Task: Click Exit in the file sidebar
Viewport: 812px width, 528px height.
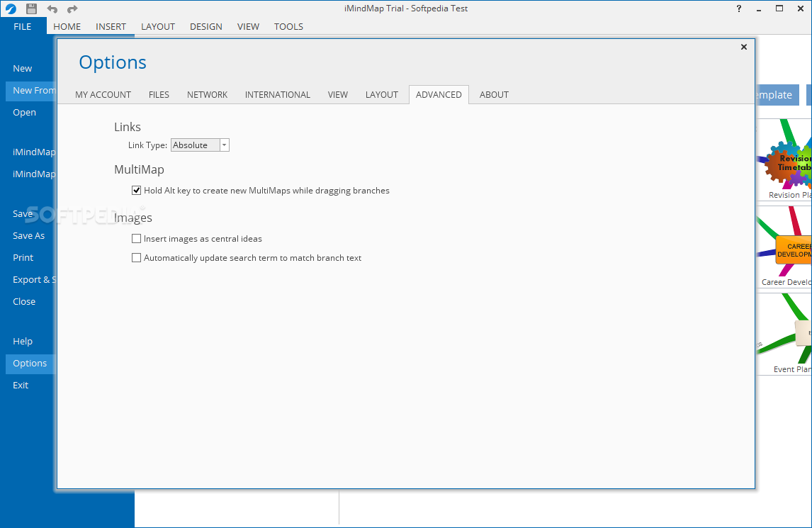Action: pyautogui.click(x=21, y=386)
